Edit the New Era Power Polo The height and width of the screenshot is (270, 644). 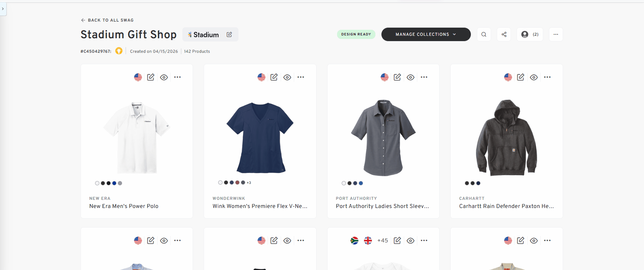[151, 77]
